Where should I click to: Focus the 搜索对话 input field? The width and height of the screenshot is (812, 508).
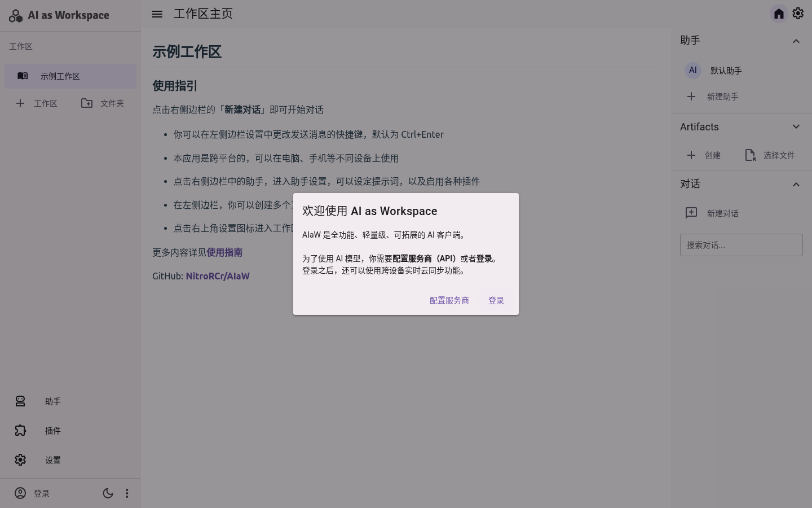[x=742, y=245]
